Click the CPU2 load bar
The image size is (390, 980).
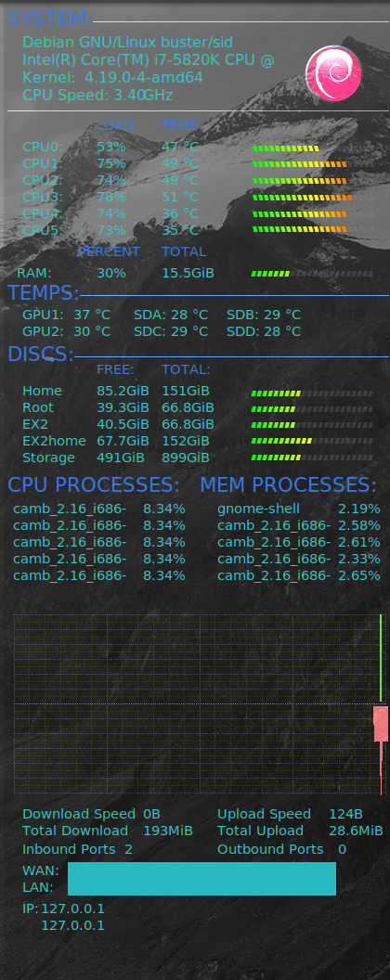point(313,181)
